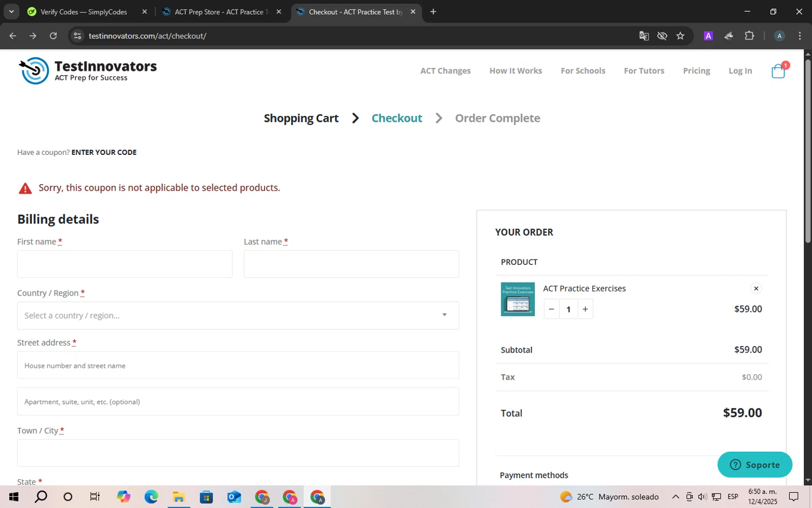Click the Checkout breadcrumb step
Image resolution: width=812 pixels, height=508 pixels.
click(397, 118)
